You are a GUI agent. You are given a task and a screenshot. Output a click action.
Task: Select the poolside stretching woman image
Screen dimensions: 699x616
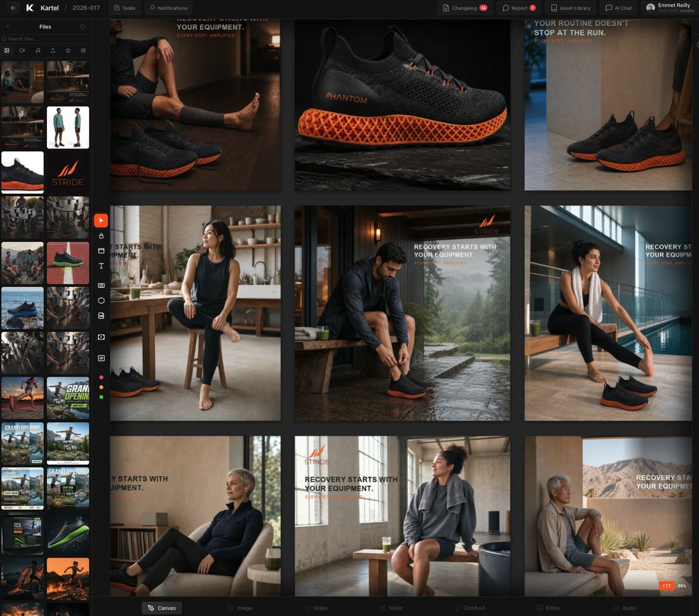pyautogui.click(x=608, y=313)
